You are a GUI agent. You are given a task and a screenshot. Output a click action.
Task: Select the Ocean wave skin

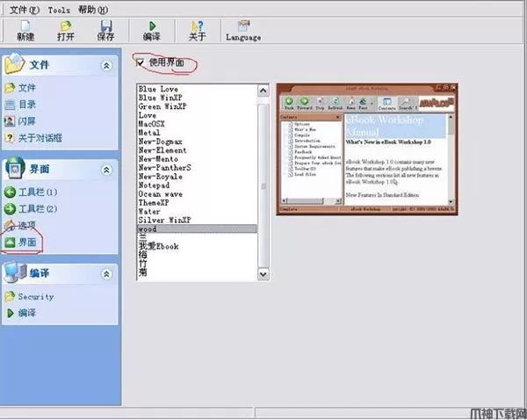160,194
